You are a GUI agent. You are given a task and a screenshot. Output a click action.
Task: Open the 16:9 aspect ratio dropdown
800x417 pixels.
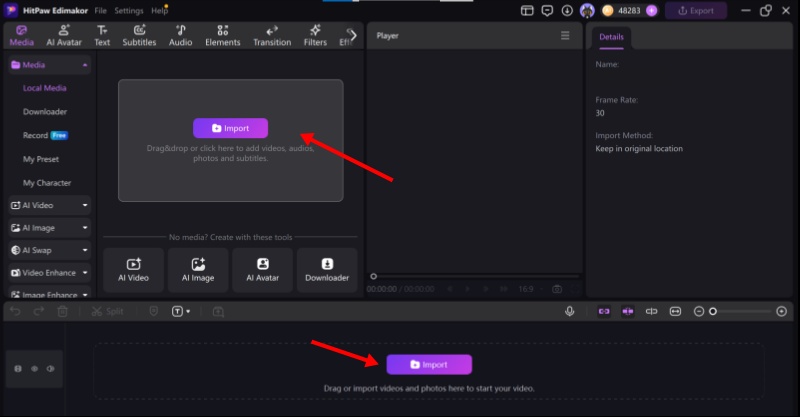[531, 289]
